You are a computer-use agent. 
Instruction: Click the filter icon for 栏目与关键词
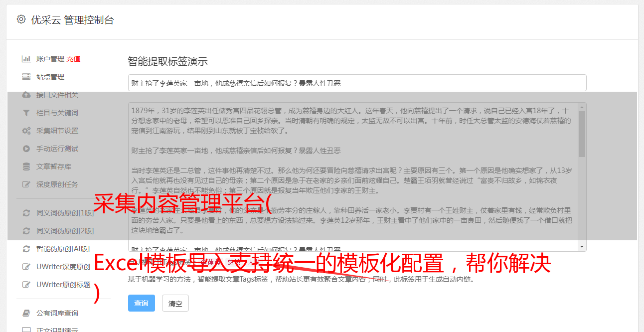26,113
